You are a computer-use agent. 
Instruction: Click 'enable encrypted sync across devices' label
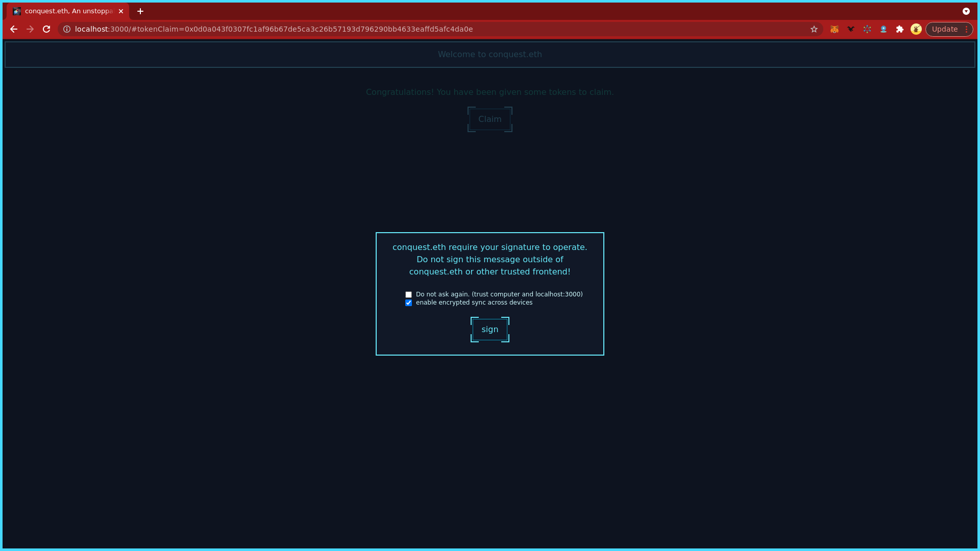click(474, 303)
